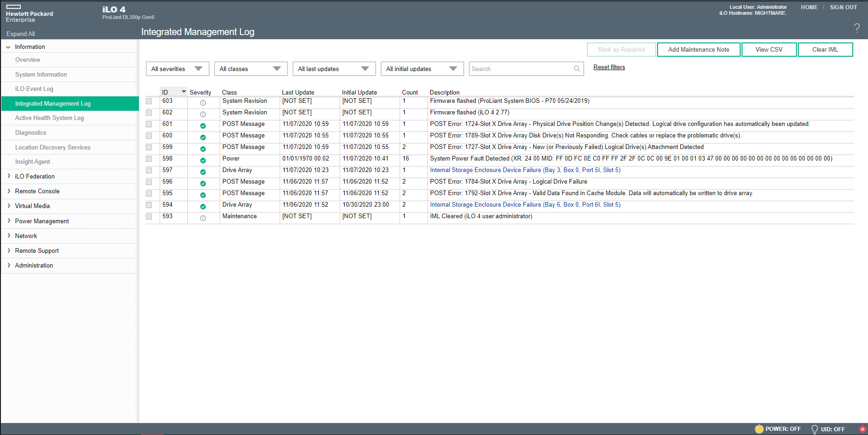The image size is (868, 435).
Task: Click the Clear IML button
Action: (x=825, y=49)
